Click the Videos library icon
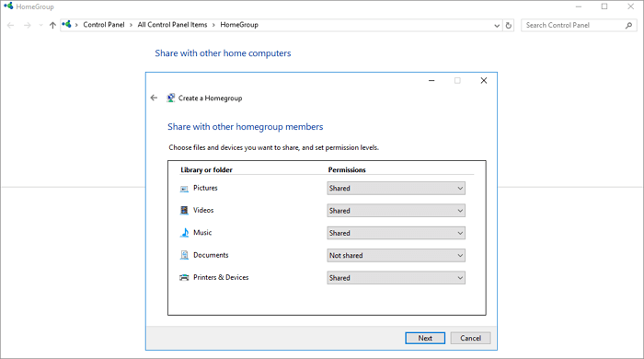The image size is (644, 359). [184, 210]
